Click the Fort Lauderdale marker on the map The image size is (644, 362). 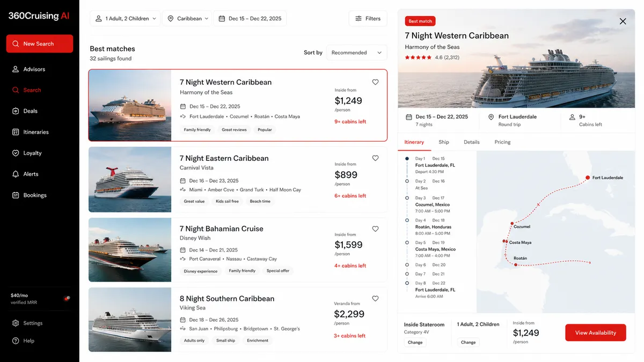coord(588,178)
